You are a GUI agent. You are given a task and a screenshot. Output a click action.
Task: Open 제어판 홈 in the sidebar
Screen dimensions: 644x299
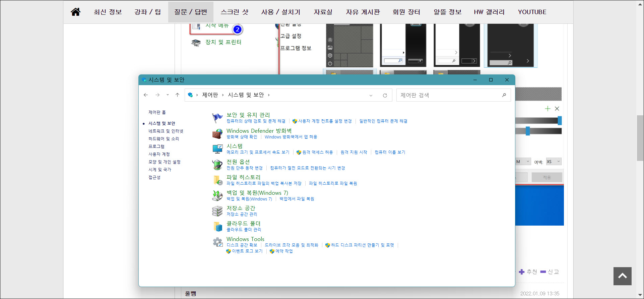pyautogui.click(x=157, y=112)
